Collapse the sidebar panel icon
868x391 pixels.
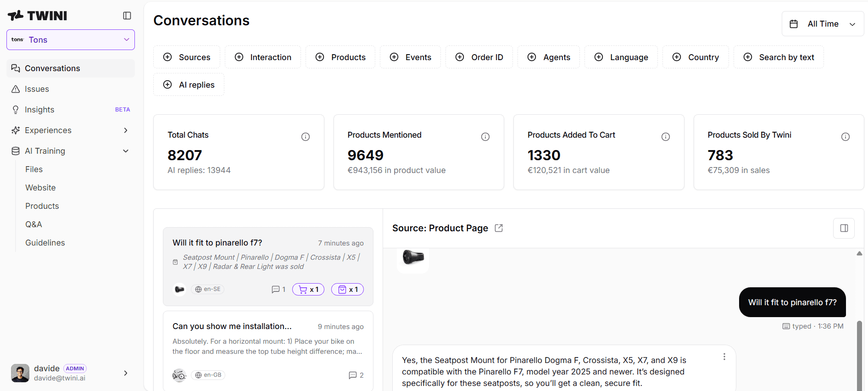tap(127, 16)
